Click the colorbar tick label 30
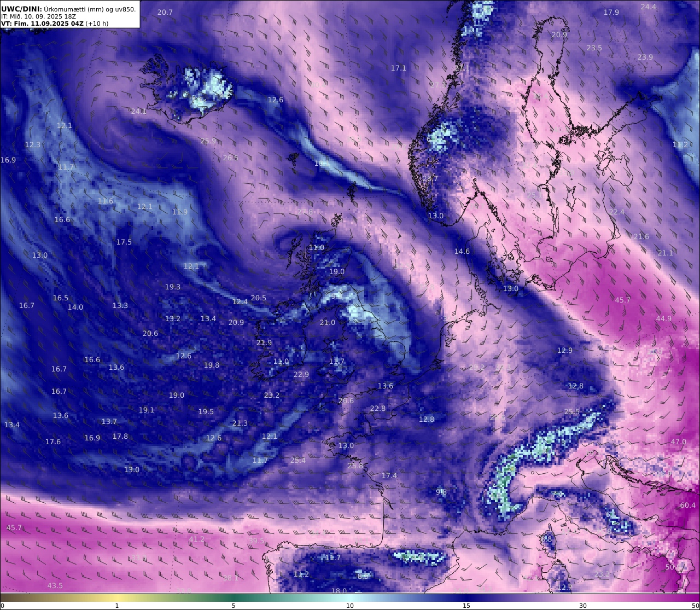Viewport: 700px width, 610px height. 583,606
